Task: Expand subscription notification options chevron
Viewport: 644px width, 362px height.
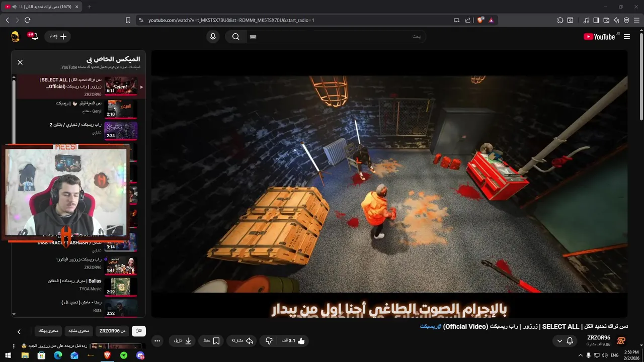Action: tap(559, 341)
